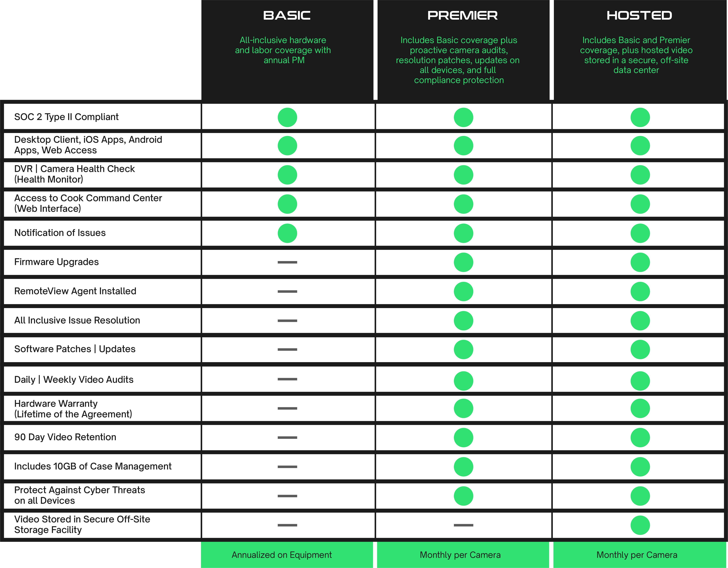Viewport: 728px width, 568px height.
Task: Click Premier's Firmware Upgrades green dot
Action: (x=463, y=262)
